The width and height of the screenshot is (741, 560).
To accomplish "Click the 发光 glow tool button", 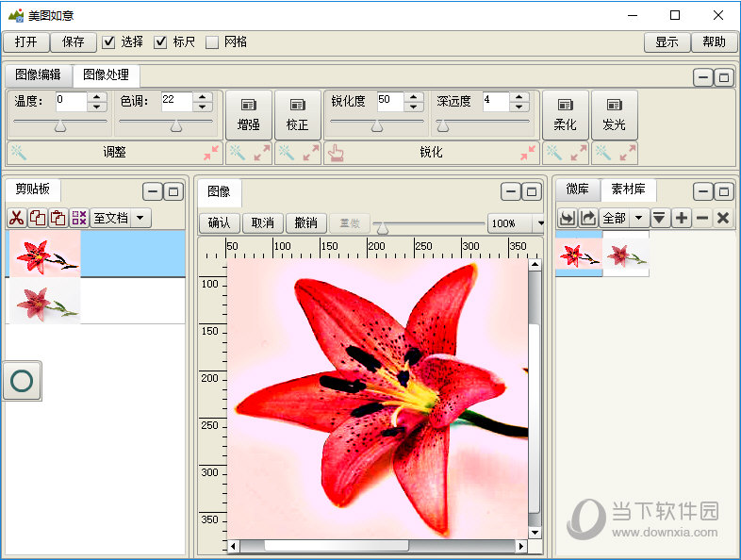I will (x=614, y=115).
